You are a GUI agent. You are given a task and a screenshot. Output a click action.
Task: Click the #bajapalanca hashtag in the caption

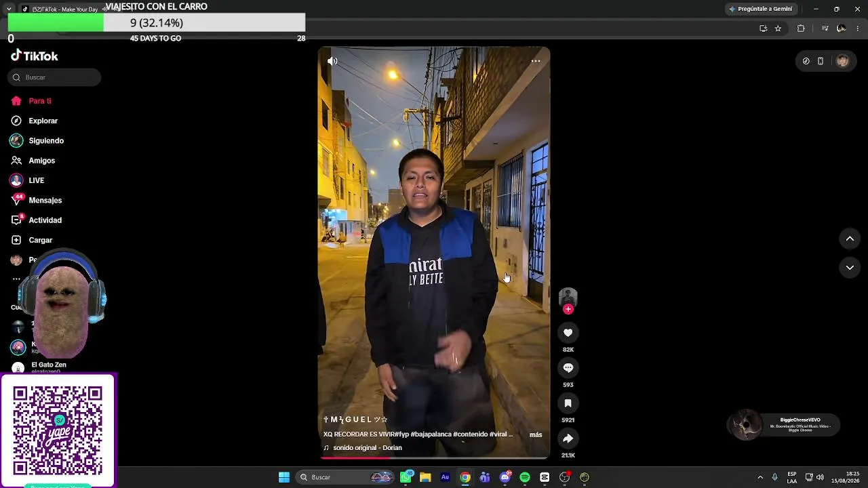pos(431,434)
